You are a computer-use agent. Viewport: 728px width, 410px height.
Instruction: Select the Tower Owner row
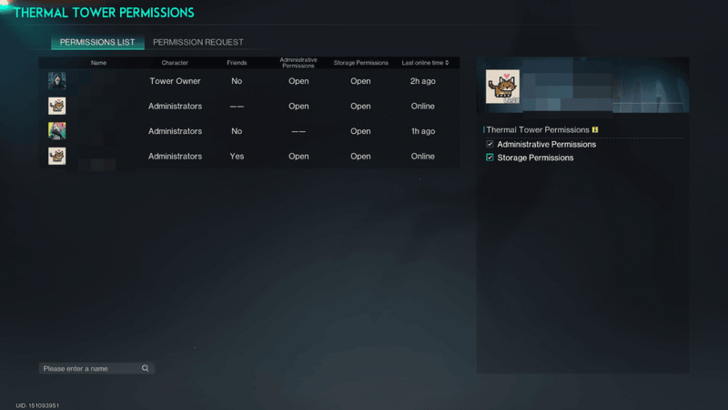pos(250,81)
